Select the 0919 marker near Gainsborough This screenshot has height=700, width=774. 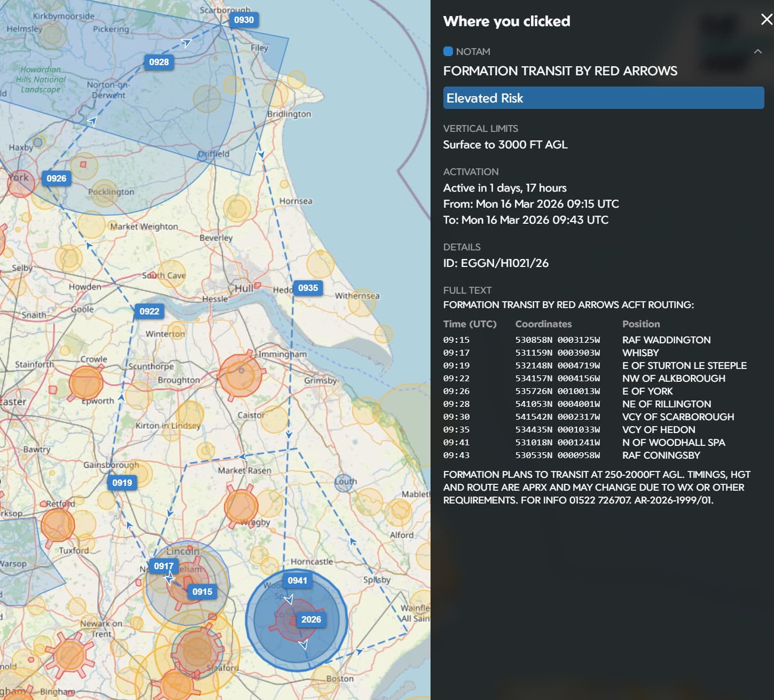click(x=122, y=483)
